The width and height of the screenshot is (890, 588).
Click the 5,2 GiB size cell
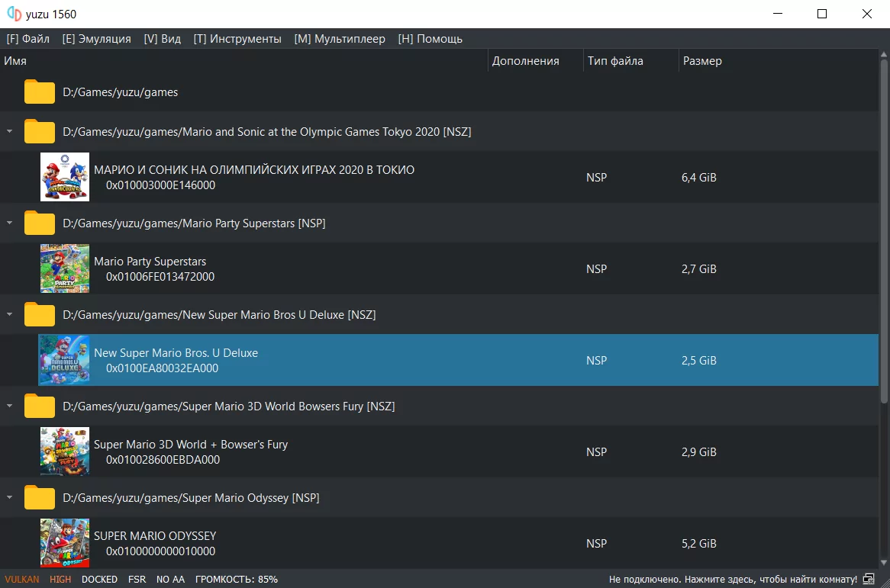point(698,543)
